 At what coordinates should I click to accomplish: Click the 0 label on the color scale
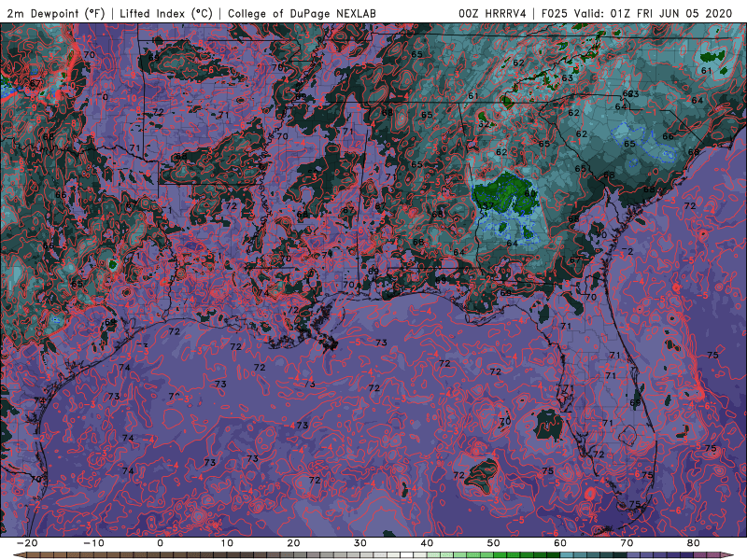pyautogui.click(x=160, y=543)
